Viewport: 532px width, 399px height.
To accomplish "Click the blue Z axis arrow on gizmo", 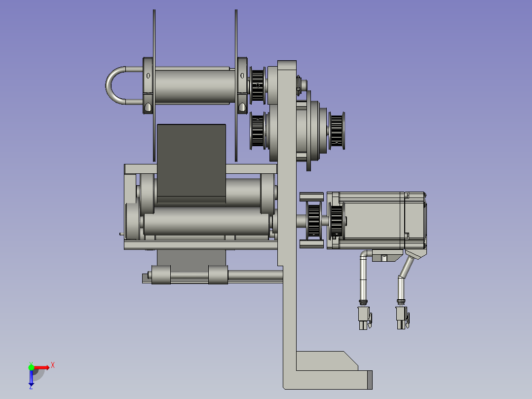I will 31,378.
